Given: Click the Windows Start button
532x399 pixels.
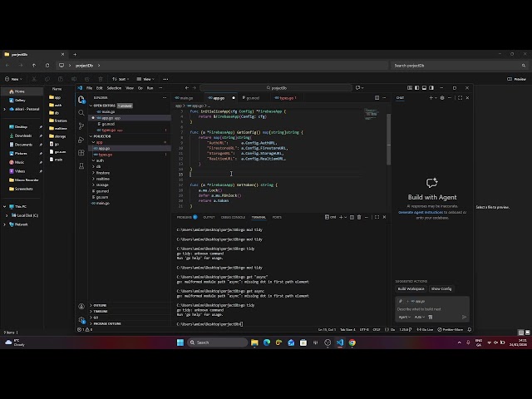Looking at the screenshot, I should coord(180,342).
